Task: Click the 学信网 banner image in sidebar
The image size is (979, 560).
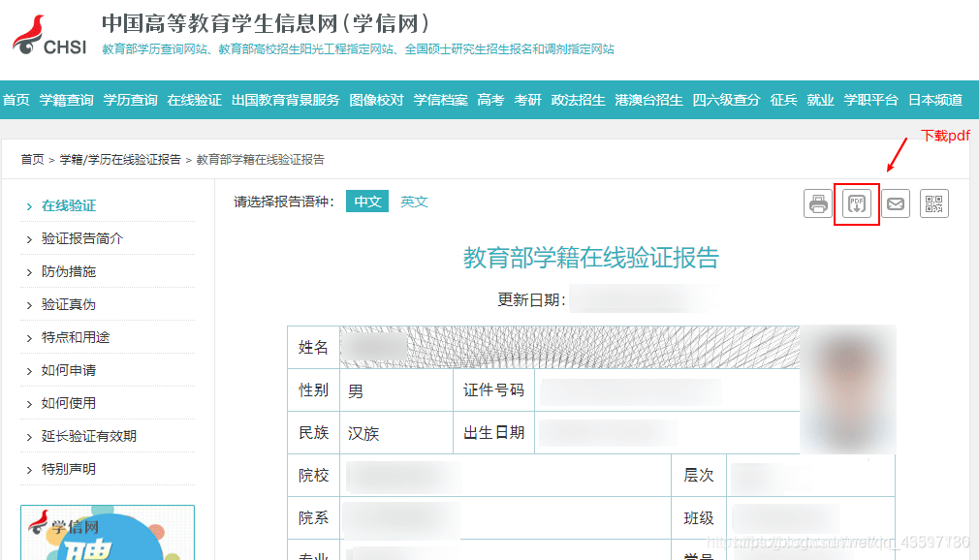Action: pos(108,533)
